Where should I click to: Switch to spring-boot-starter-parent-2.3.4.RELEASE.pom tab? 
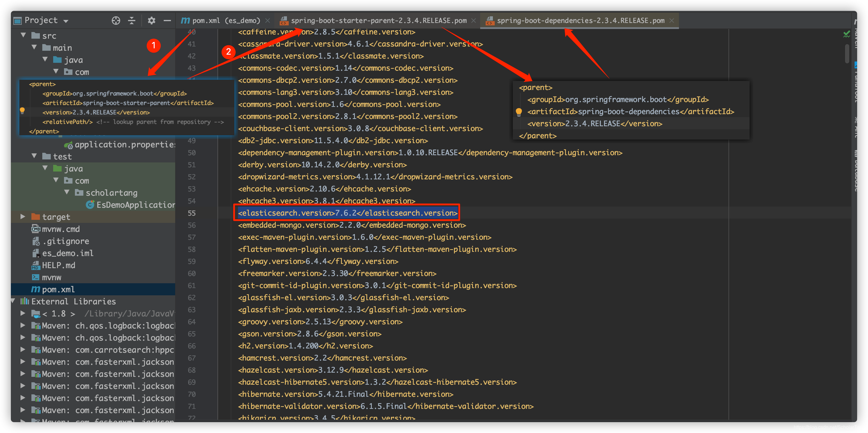pyautogui.click(x=373, y=21)
